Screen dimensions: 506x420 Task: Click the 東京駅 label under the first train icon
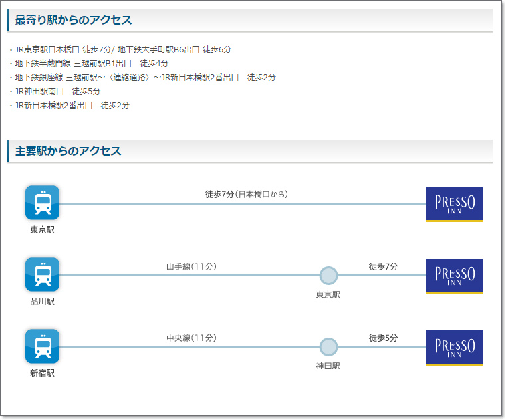pos(43,230)
